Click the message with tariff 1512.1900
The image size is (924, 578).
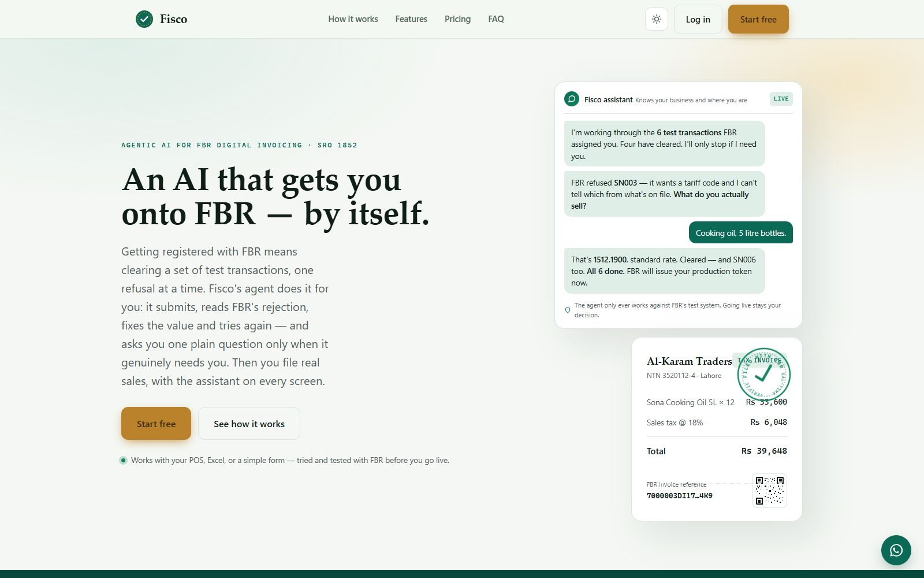pos(664,271)
